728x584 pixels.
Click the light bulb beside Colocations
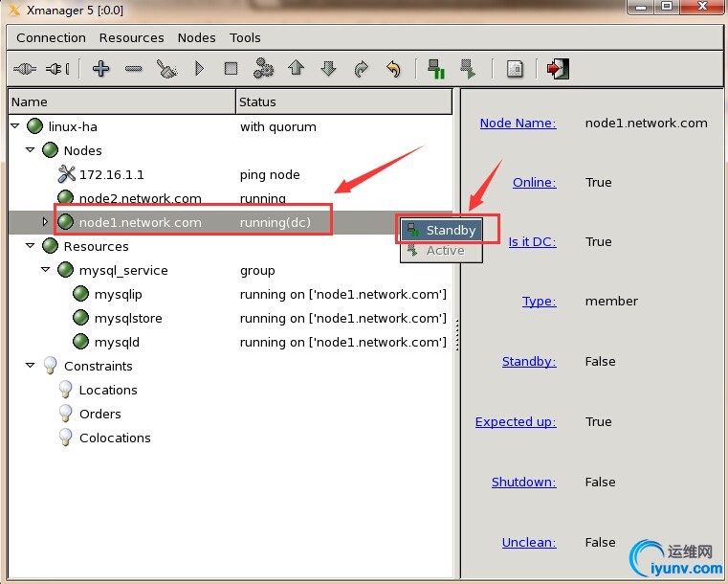tap(65, 438)
